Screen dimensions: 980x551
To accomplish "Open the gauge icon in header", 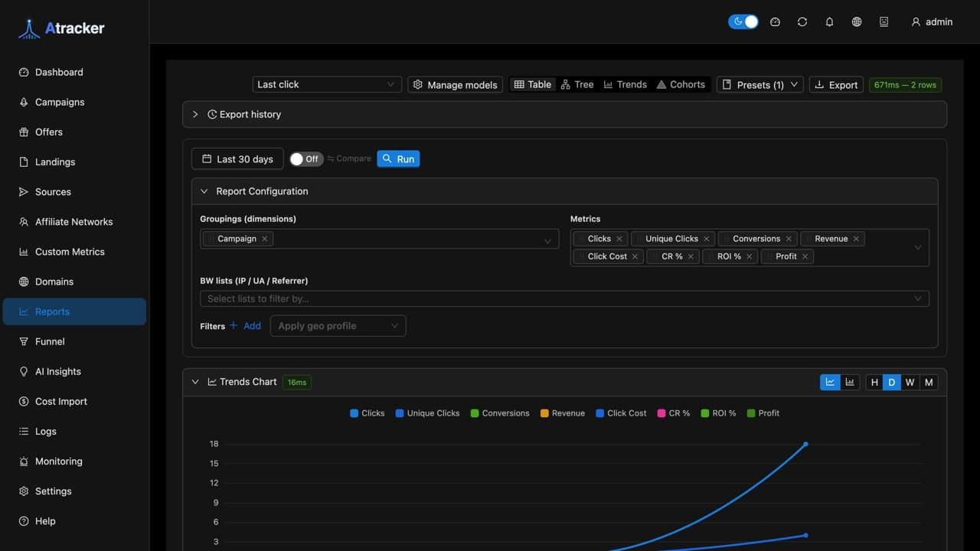I will click(x=775, y=22).
